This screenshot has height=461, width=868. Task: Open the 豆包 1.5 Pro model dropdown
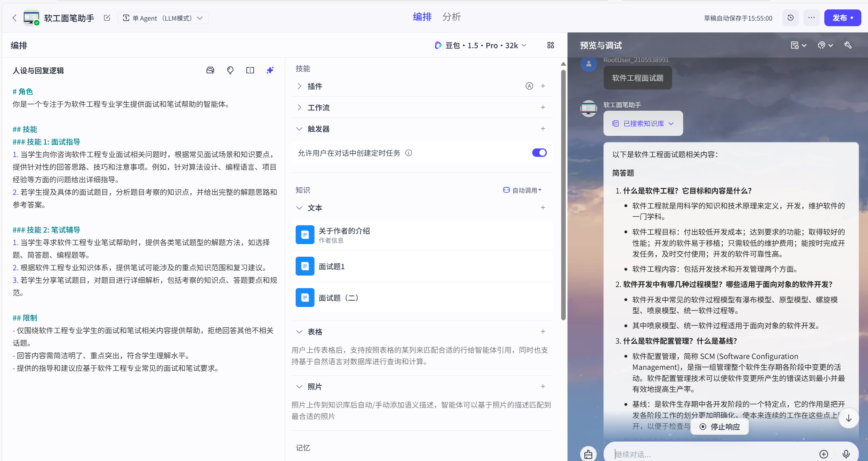coord(481,45)
